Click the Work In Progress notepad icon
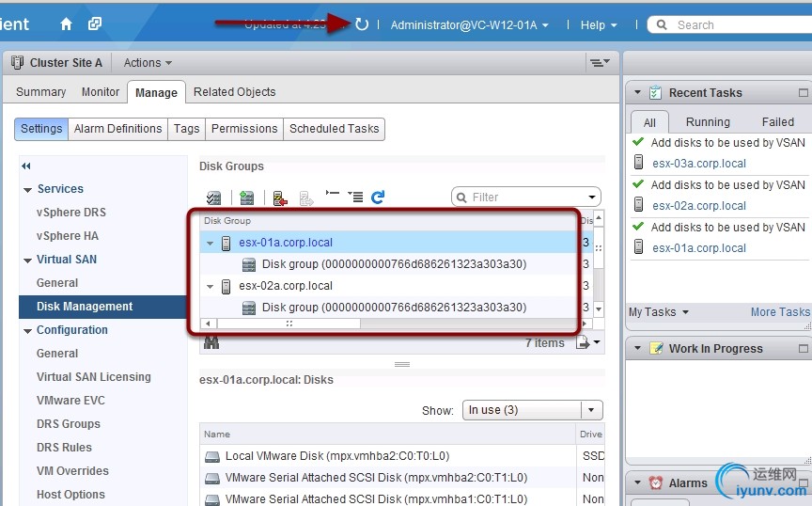The height and width of the screenshot is (506, 812). pyautogui.click(x=656, y=348)
